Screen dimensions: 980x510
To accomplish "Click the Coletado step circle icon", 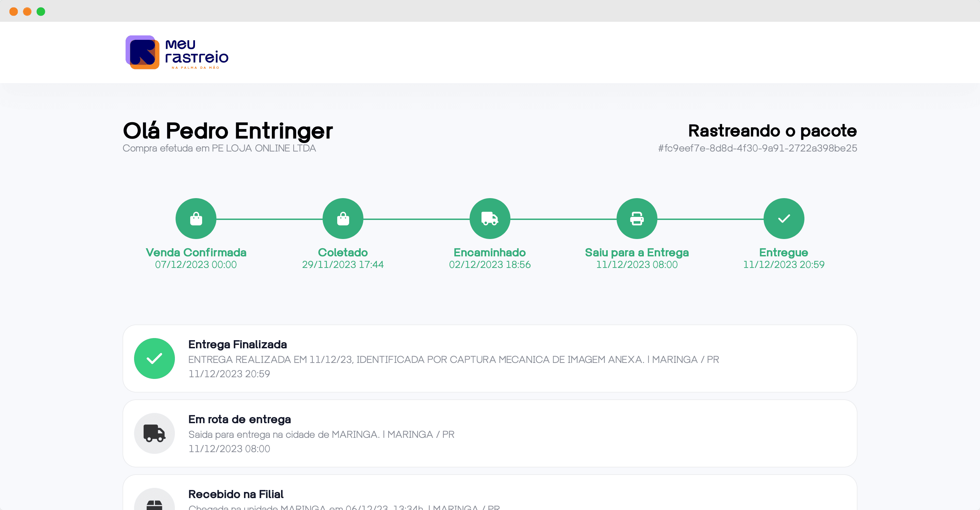I will tap(343, 219).
